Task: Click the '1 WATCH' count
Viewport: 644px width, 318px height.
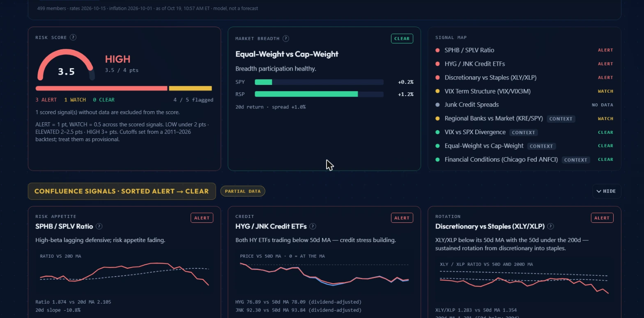Action: (x=75, y=100)
